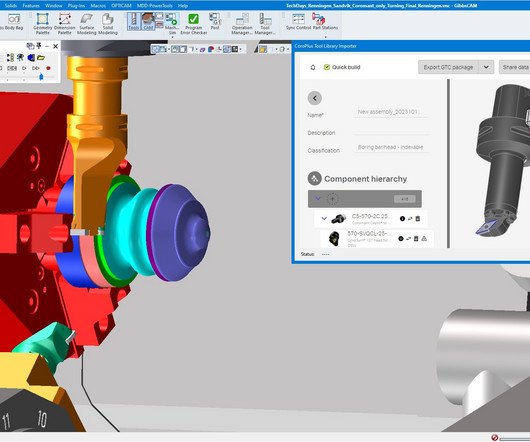This screenshot has height=442, width=530.
Task: Toggle the Quick build checkbox
Action: coord(327,67)
